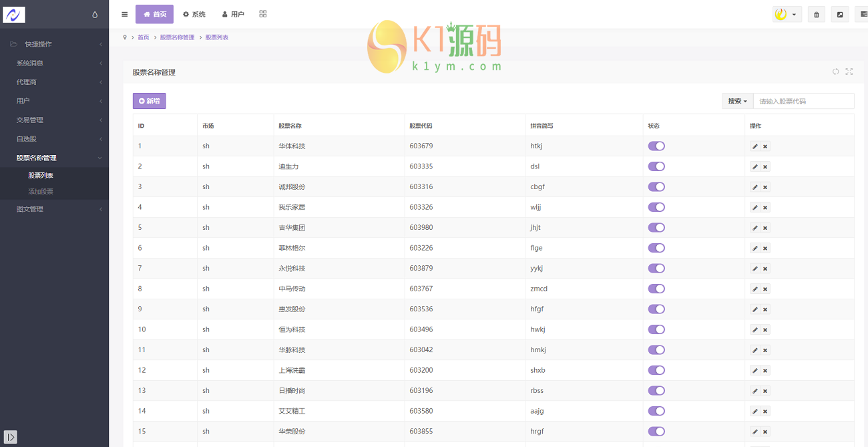Click the 新增 button
Screen dimensions: 868x447
click(149, 101)
